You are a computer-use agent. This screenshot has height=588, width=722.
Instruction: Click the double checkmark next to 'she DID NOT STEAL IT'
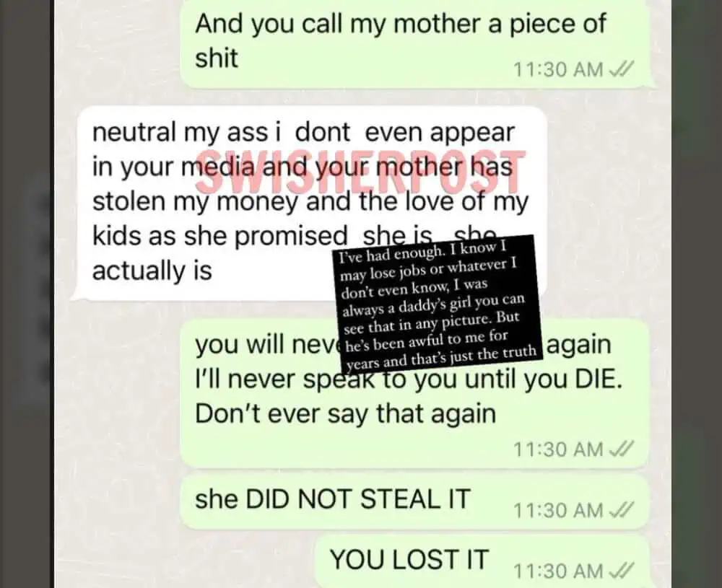pos(621,510)
